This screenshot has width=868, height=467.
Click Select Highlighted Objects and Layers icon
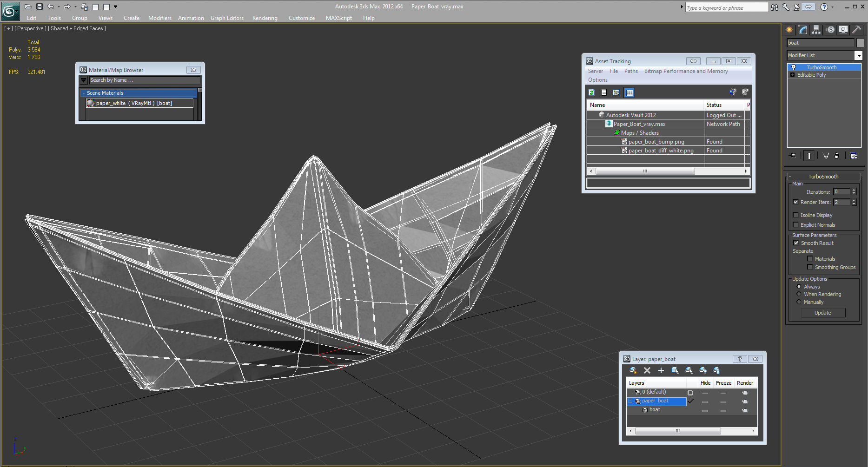(x=675, y=370)
